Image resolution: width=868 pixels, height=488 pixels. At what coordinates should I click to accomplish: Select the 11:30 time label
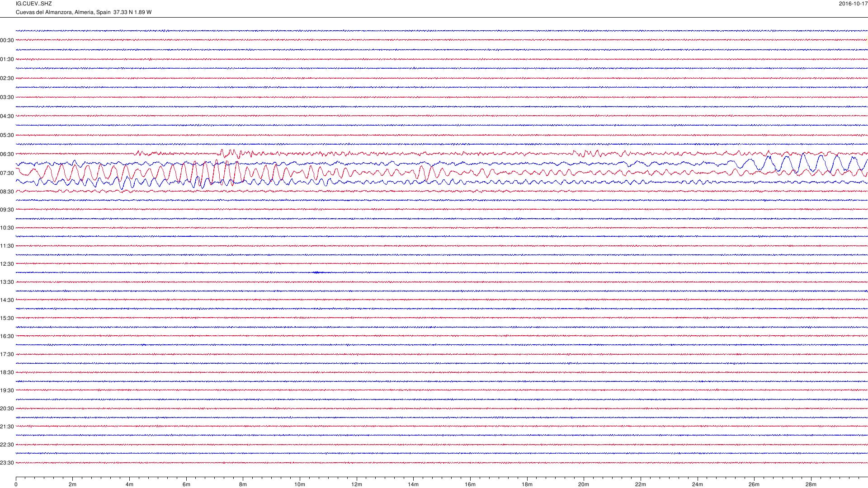coord(7,246)
